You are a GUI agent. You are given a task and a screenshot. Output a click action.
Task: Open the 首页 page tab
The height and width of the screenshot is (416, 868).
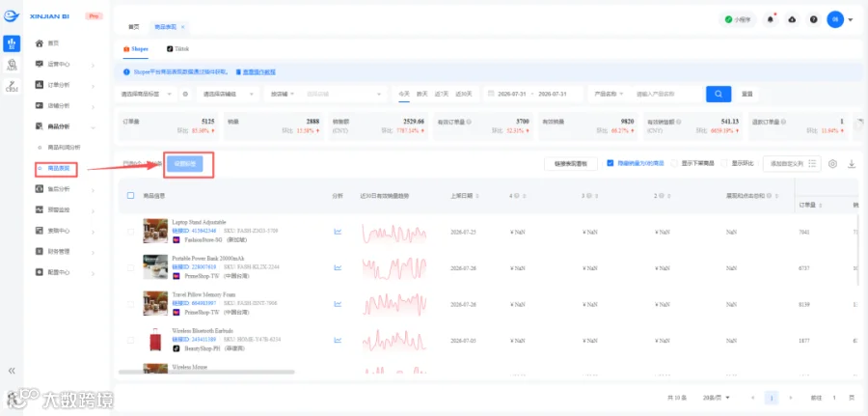[x=134, y=27]
